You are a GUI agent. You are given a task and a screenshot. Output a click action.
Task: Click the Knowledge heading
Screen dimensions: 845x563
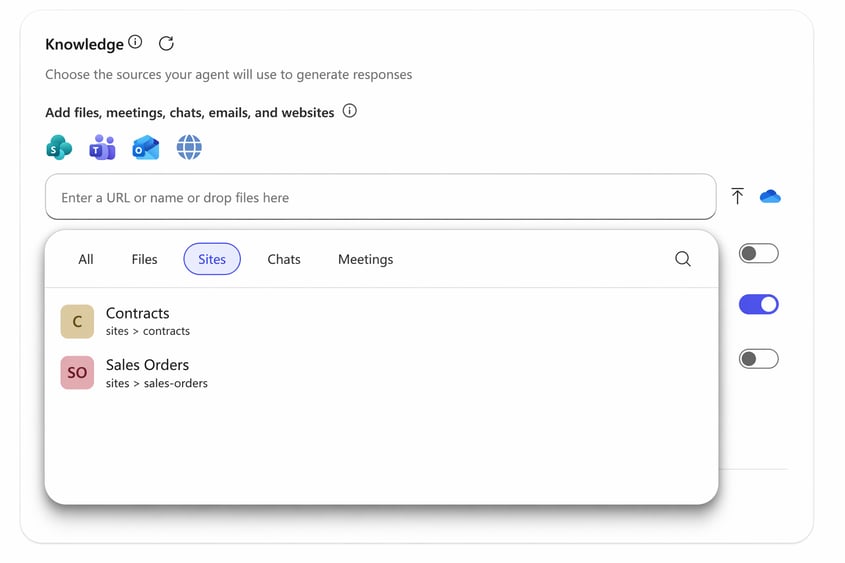(x=85, y=44)
